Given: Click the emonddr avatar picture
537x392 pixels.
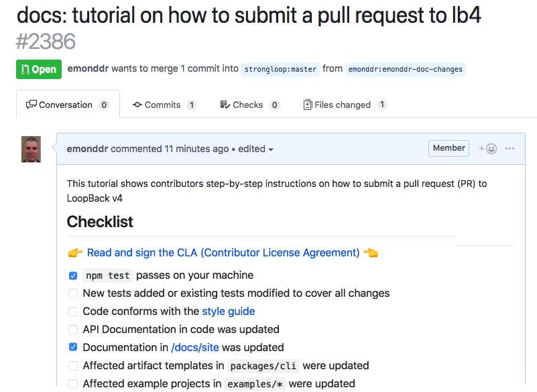Looking at the screenshot, I should tap(31, 149).
